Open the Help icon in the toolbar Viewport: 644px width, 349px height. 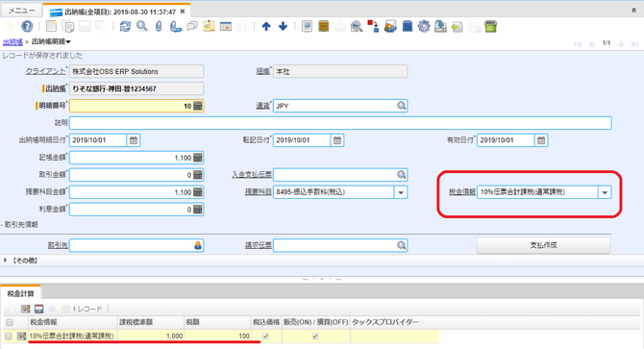coord(27,27)
